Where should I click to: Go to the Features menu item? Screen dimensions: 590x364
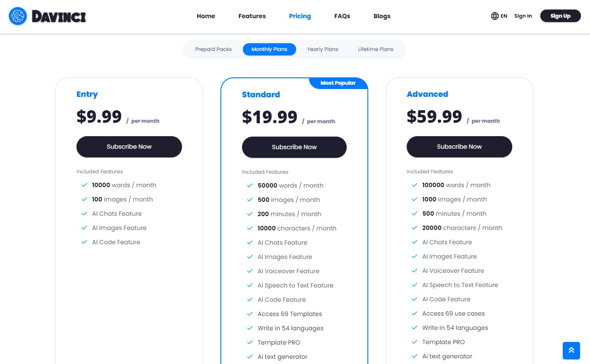252,16
